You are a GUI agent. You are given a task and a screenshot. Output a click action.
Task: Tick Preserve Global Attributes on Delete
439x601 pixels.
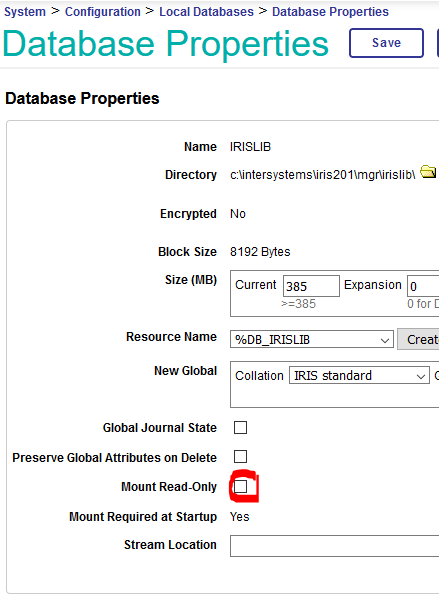coord(240,456)
